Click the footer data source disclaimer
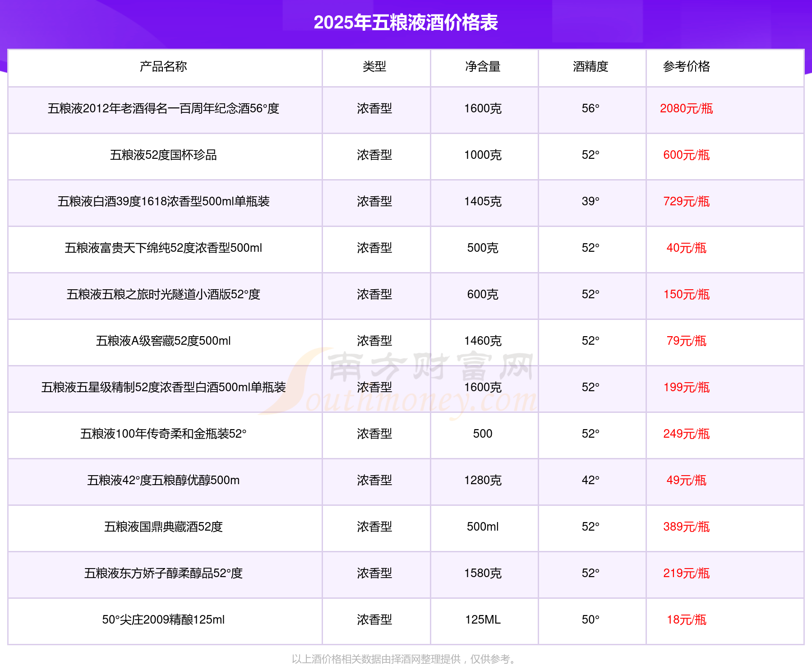 click(x=405, y=659)
